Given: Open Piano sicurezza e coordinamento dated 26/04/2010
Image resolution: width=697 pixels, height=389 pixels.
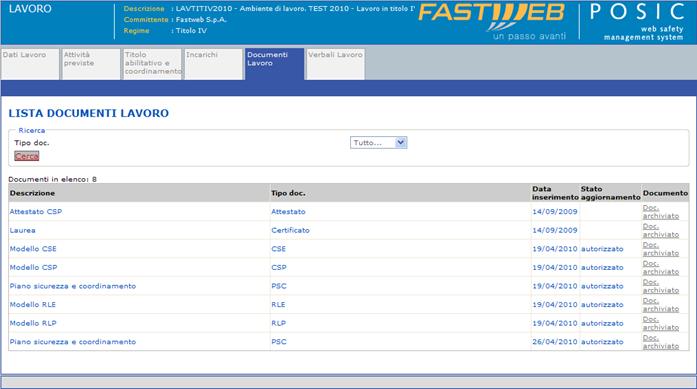Looking at the screenshot, I should pyautogui.click(x=73, y=342).
